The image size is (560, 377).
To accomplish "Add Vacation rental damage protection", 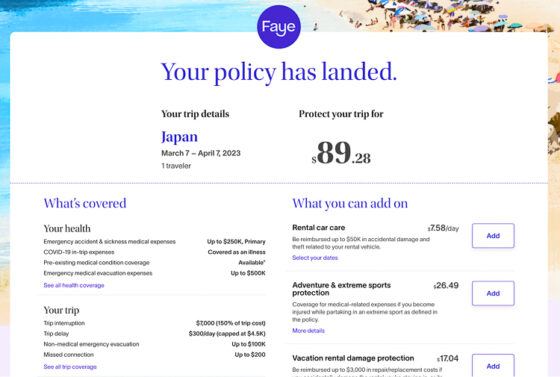I will [x=493, y=366].
